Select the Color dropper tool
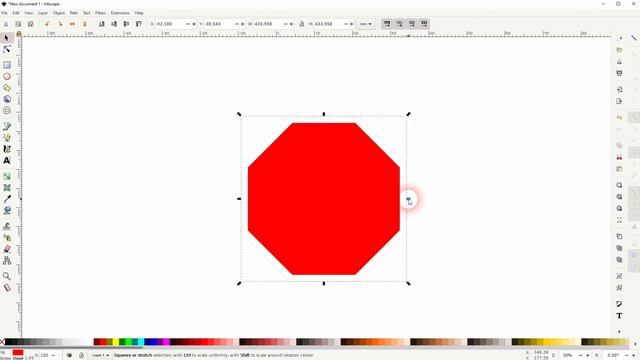 (7, 199)
